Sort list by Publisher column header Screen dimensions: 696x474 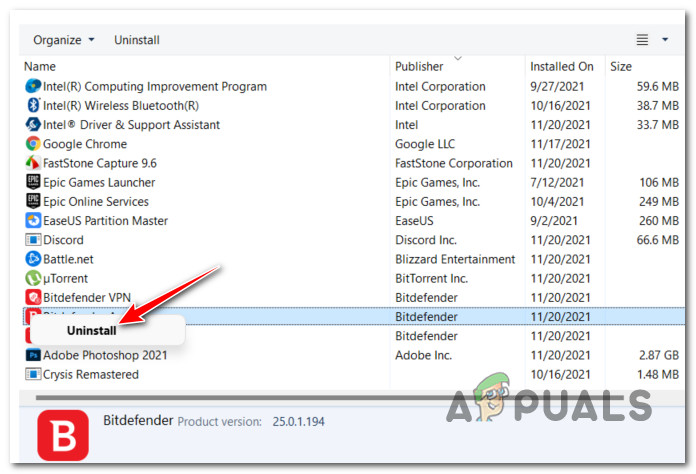419,67
